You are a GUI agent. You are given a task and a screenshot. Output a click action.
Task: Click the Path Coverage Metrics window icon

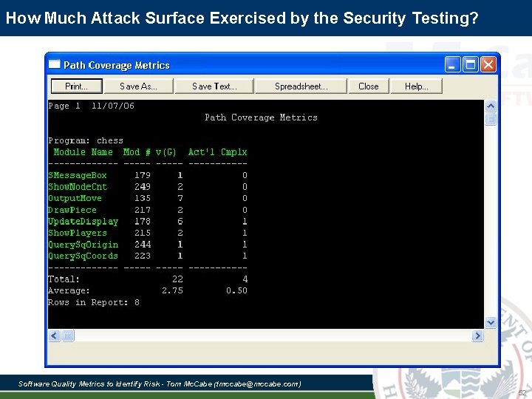click(x=54, y=64)
